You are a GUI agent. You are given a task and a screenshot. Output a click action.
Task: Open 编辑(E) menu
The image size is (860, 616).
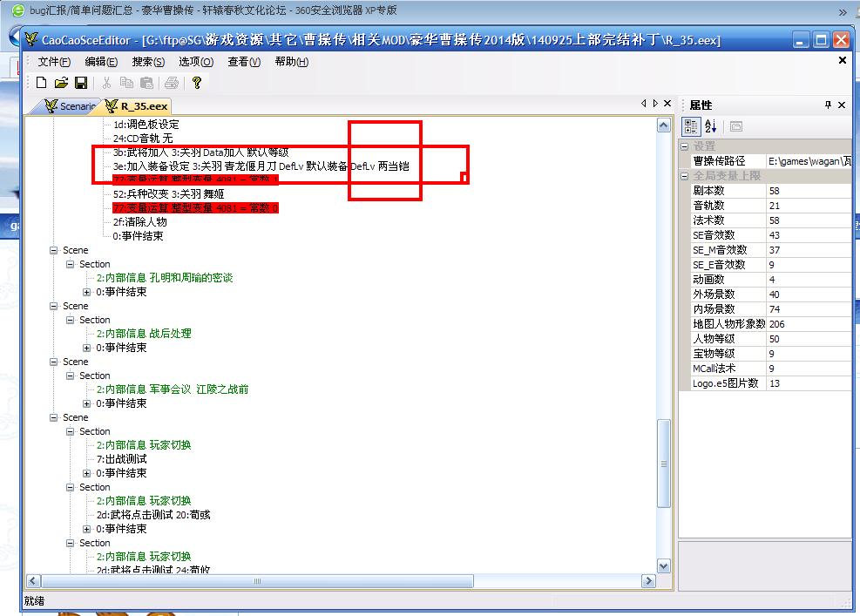(x=101, y=62)
